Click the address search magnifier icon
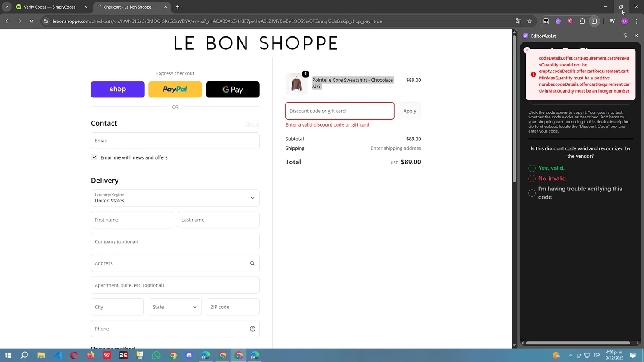This screenshot has height=362, width=644. tap(252, 263)
